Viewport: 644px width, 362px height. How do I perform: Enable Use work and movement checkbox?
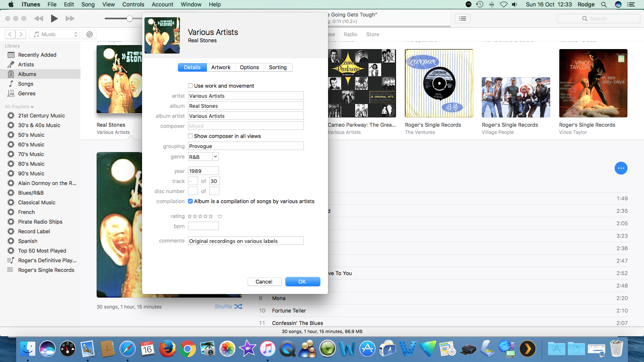tap(190, 86)
